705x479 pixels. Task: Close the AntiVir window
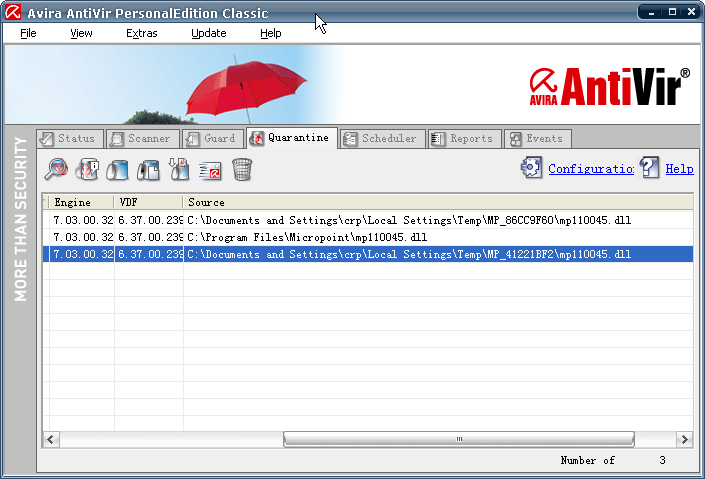pyautogui.click(x=692, y=13)
